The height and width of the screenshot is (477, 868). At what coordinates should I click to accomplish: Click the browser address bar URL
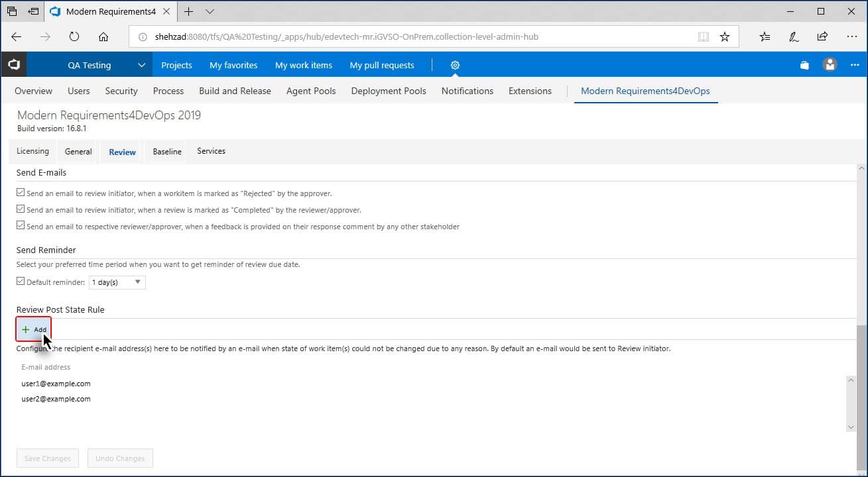pos(345,37)
